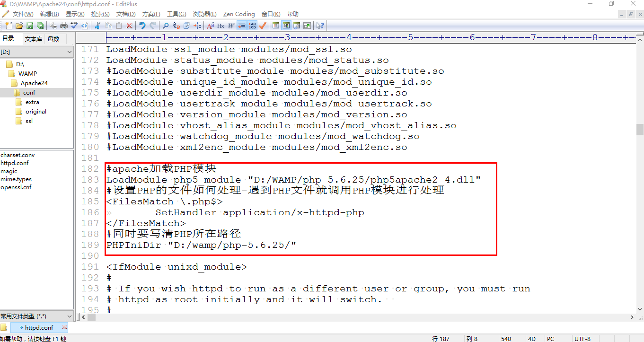
Task: Toggle Word Wrap with the W icon
Action: (x=231, y=26)
